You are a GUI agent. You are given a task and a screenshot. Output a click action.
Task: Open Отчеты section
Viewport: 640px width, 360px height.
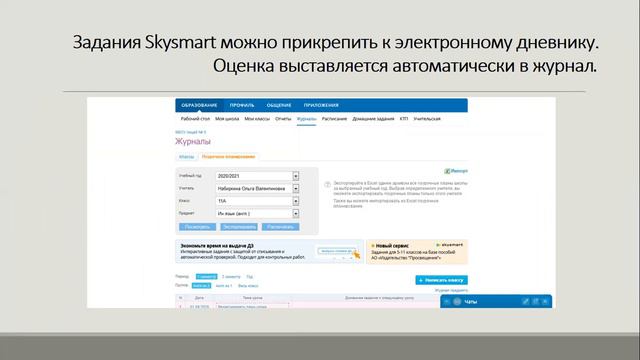[x=283, y=119]
